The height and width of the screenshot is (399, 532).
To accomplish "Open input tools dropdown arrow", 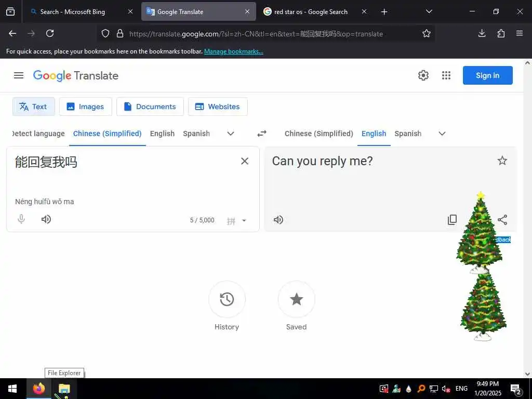I will 244,220.
